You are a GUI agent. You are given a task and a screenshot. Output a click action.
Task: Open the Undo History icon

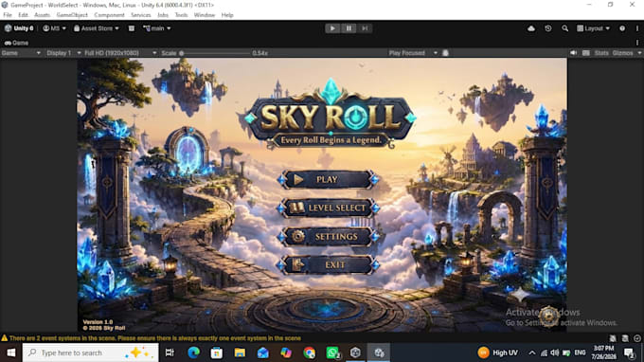click(x=548, y=28)
